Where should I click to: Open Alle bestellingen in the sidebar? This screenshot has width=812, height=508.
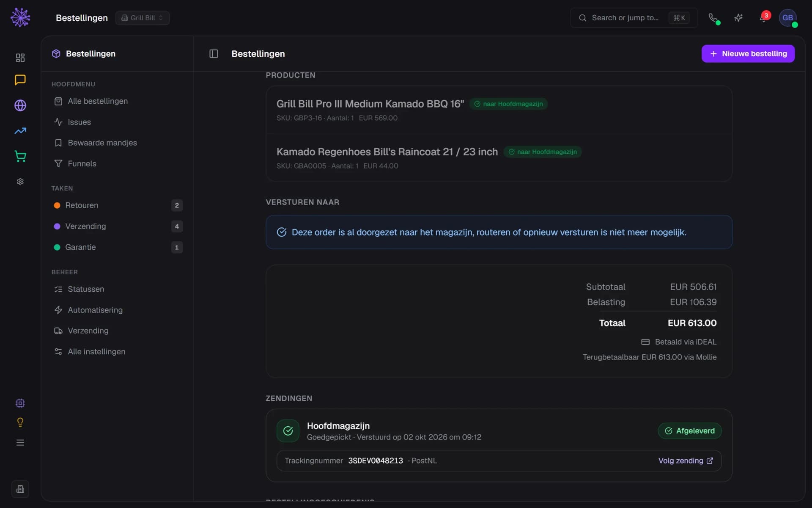[117, 101]
